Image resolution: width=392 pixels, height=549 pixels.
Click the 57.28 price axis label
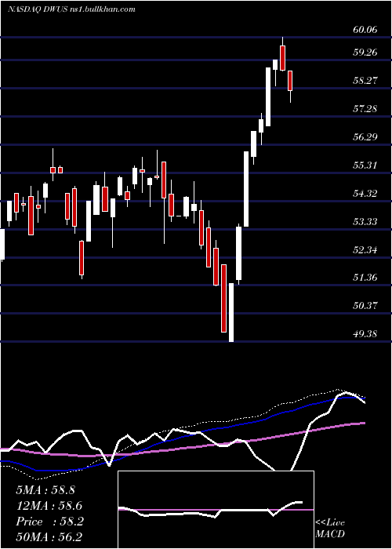coord(365,108)
